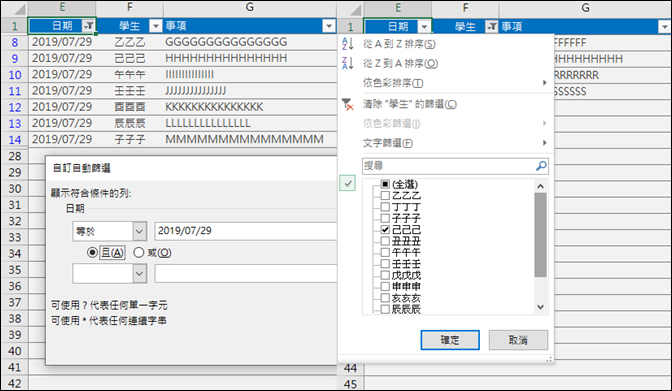Expand the 文字篩選 submenu
This screenshot has width=672, height=391.
pos(446,143)
